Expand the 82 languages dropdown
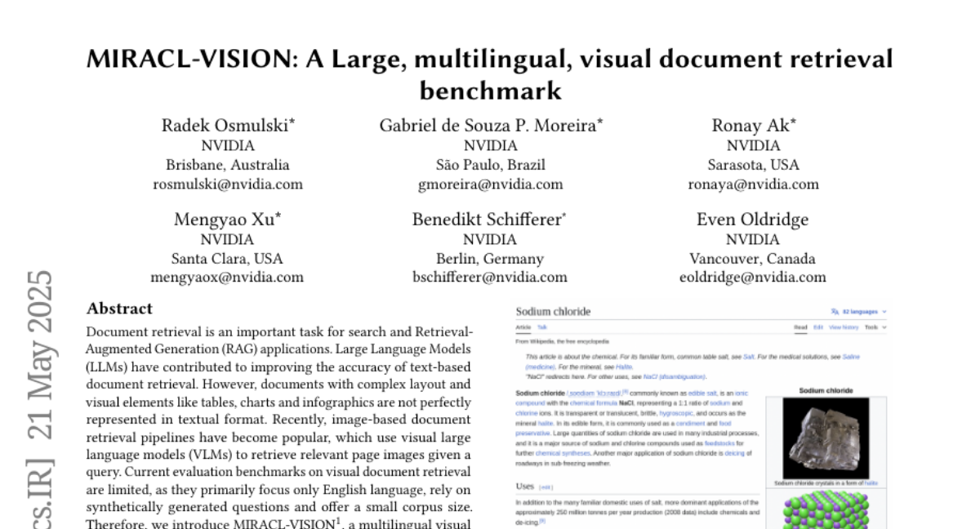Image resolution: width=980 pixels, height=529 pixels. pyautogui.click(x=861, y=312)
